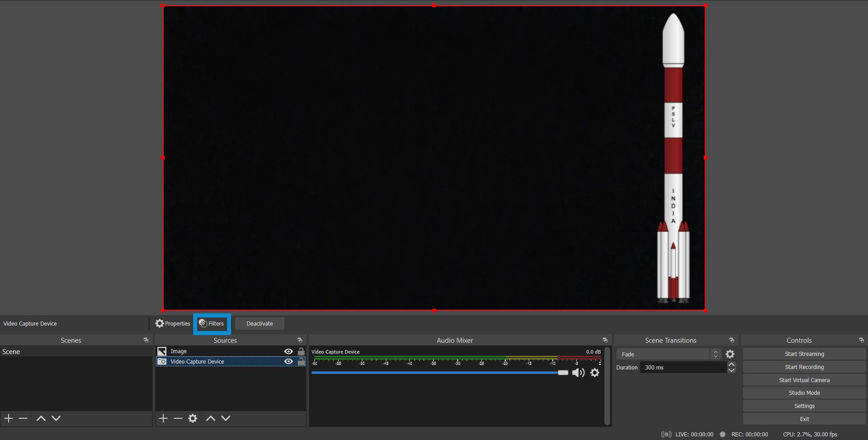Deactivate the Video Capture Device
868x440 pixels.
[x=260, y=323]
